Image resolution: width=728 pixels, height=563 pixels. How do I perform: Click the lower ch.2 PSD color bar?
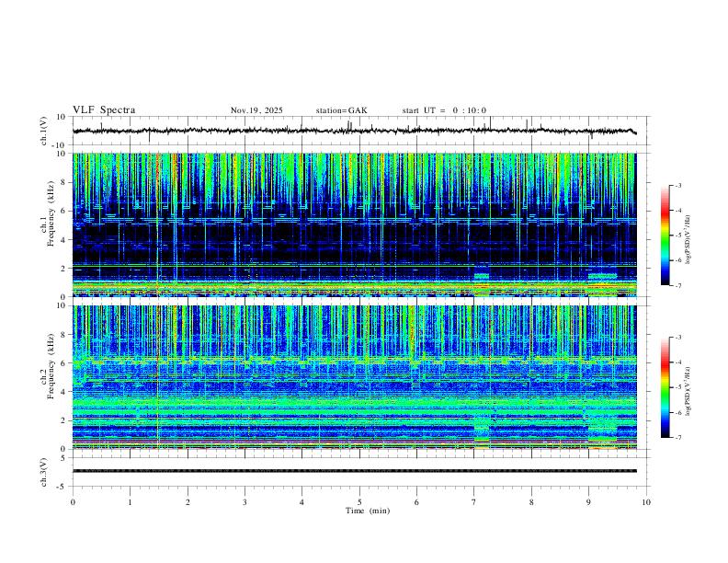[665, 387]
